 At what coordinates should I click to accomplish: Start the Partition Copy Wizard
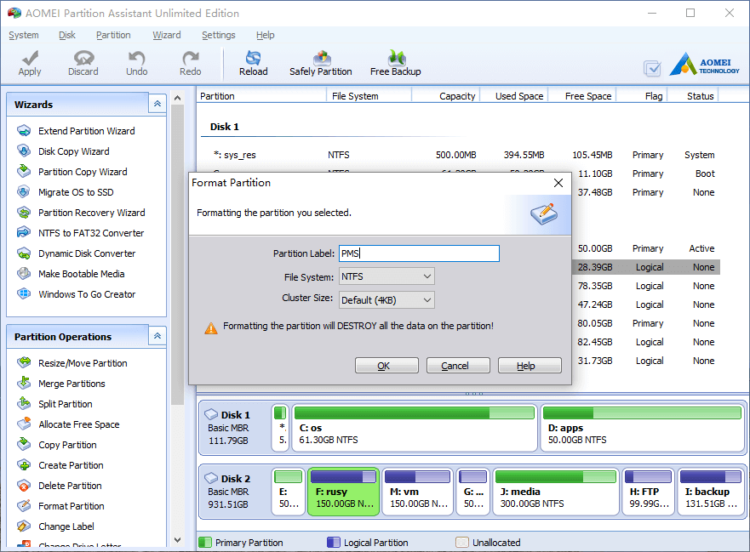click(83, 172)
